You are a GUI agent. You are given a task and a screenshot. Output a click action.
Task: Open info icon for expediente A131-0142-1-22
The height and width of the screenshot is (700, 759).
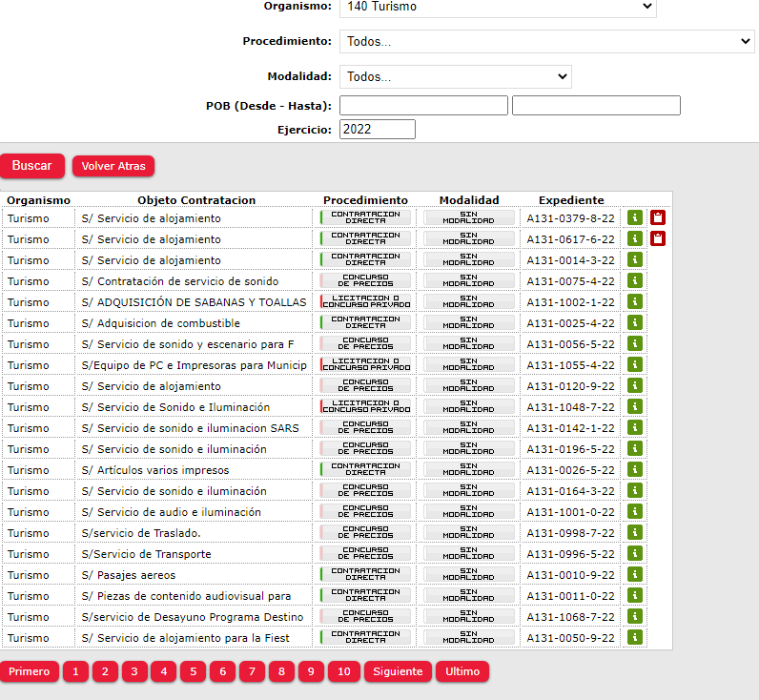click(635, 427)
